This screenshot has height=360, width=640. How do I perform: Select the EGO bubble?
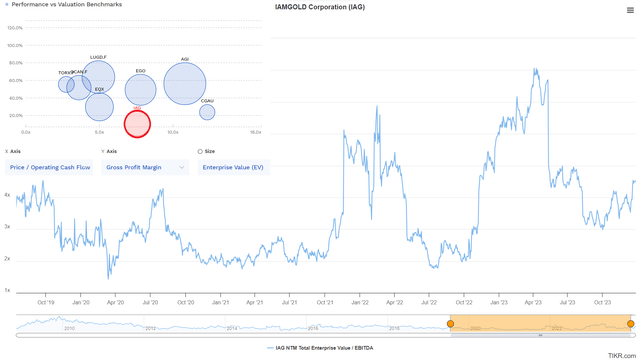click(x=140, y=90)
